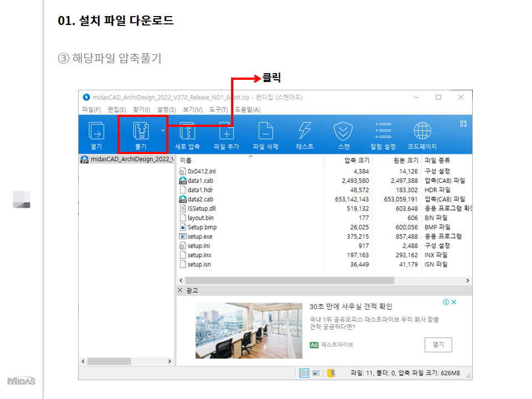Maximize the Bandizip window

tap(438, 98)
